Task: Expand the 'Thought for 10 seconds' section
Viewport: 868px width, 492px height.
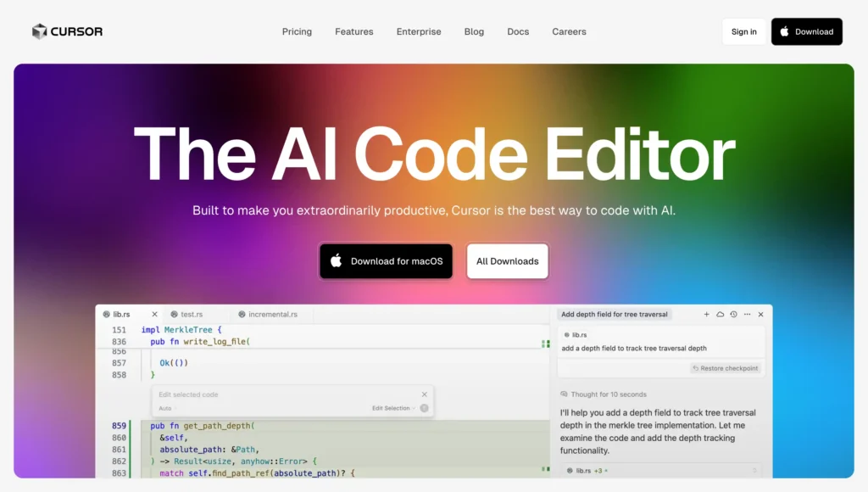Action: (x=604, y=394)
